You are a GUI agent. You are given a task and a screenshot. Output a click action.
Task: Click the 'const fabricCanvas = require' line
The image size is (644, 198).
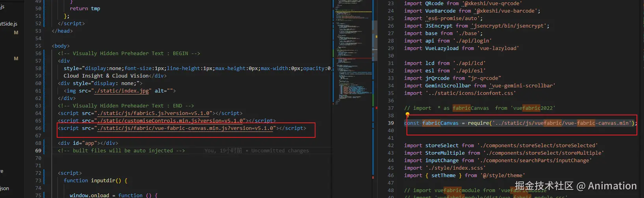[521, 123]
